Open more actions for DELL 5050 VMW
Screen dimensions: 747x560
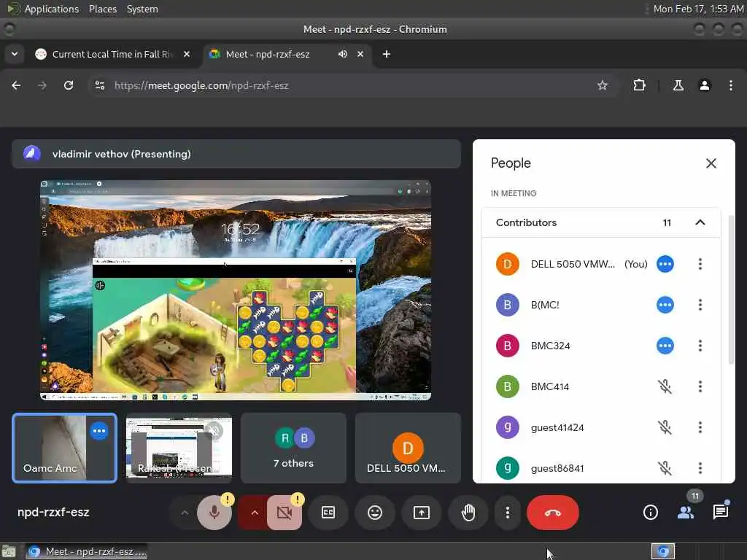click(x=700, y=264)
